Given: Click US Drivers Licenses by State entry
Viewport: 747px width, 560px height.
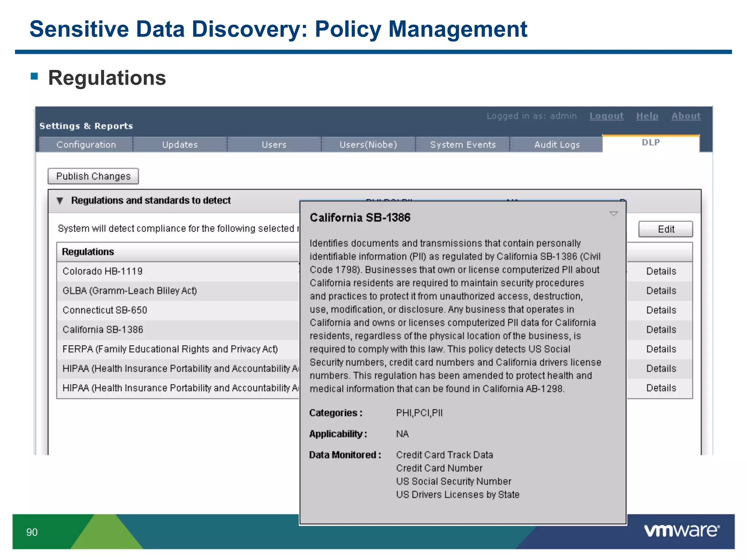Looking at the screenshot, I should point(458,495).
